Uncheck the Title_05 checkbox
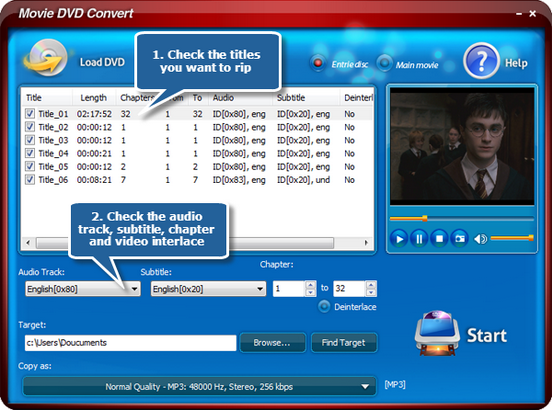 click(30, 166)
